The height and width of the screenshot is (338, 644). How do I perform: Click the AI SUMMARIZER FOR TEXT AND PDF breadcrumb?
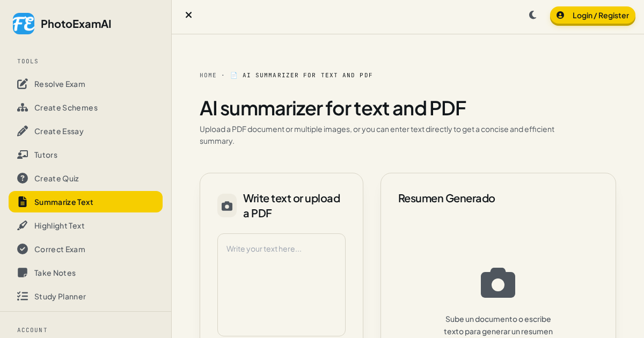(x=308, y=75)
